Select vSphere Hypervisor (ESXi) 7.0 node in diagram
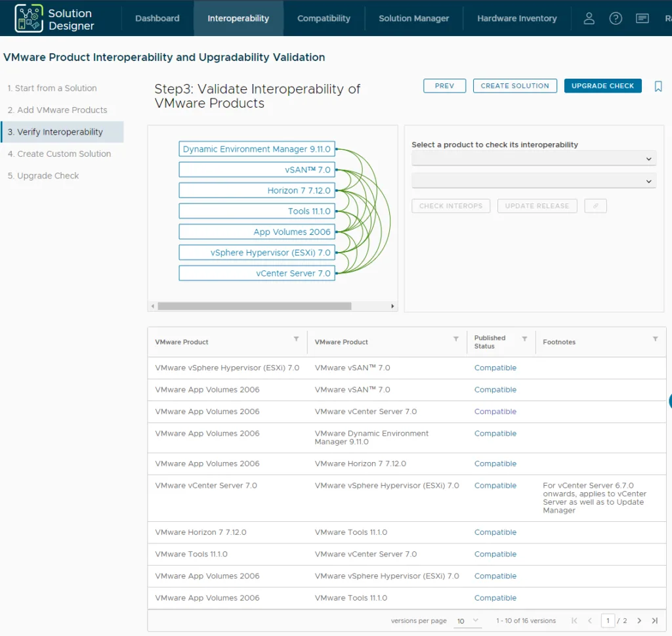The width and height of the screenshot is (672, 636). 257,253
